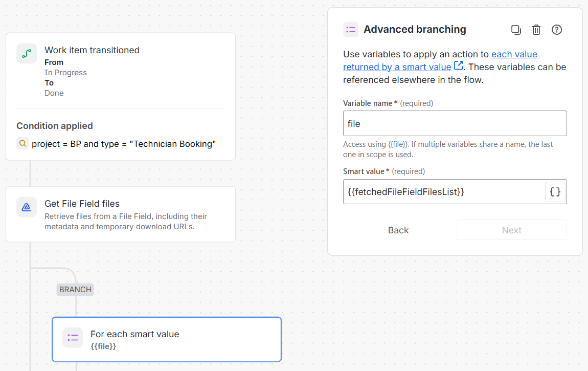Click the 'In Progress' status text
This screenshot has height=371, width=588.
tap(65, 73)
